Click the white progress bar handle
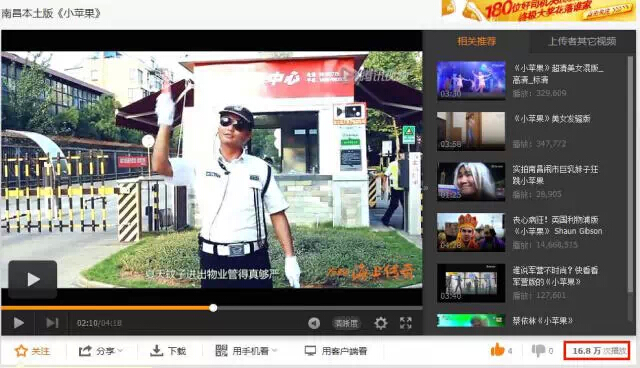Image resolution: width=640 pixels, height=368 pixels. [213, 308]
